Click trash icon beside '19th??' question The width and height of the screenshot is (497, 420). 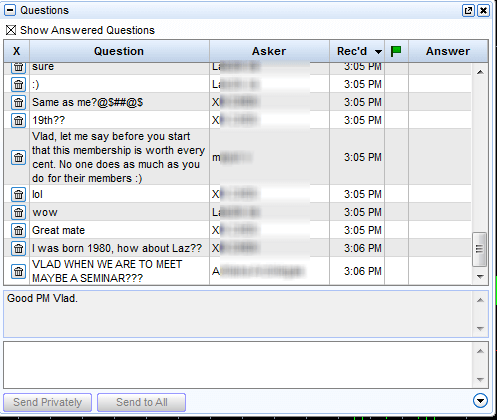(x=18, y=120)
